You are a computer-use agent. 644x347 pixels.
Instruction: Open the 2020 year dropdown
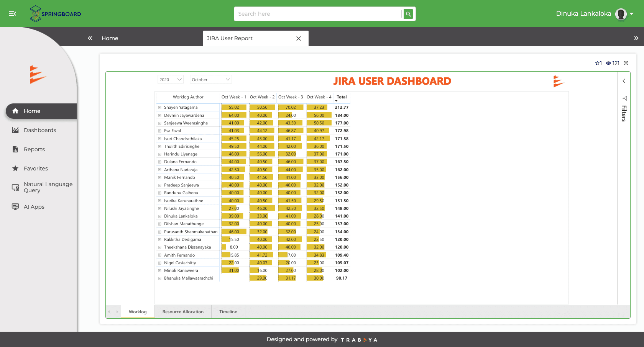[171, 80]
